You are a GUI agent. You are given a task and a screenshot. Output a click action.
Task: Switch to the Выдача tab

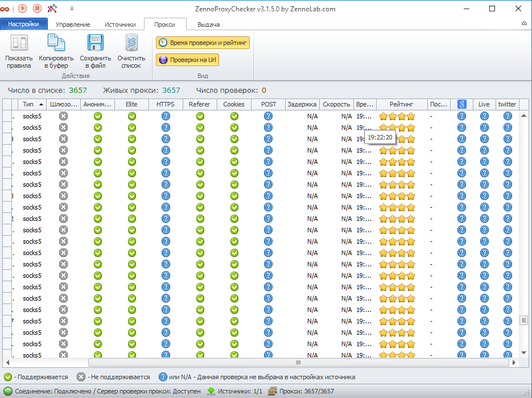click(208, 24)
